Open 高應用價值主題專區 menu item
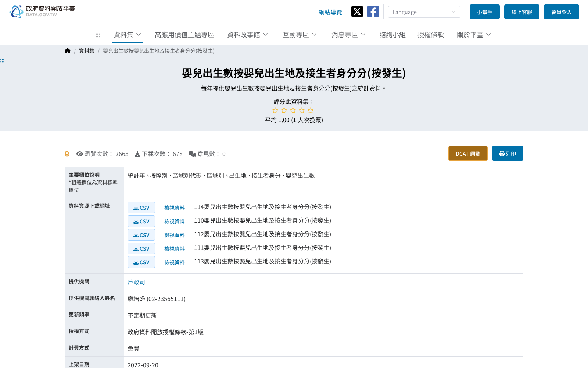This screenshot has height=368, width=588. click(x=184, y=35)
